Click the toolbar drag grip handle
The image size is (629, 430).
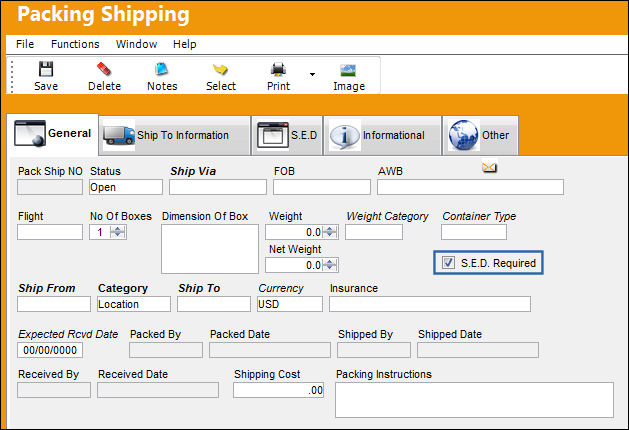(12, 76)
